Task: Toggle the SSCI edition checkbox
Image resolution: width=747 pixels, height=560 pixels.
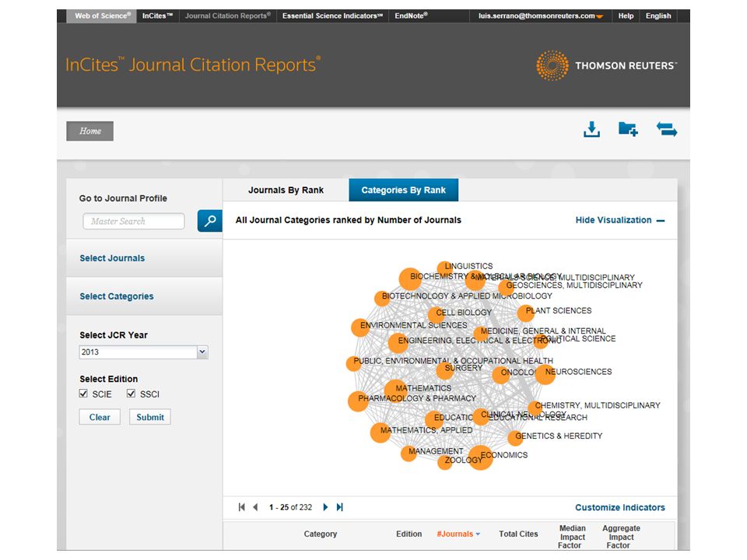Action: click(131, 394)
